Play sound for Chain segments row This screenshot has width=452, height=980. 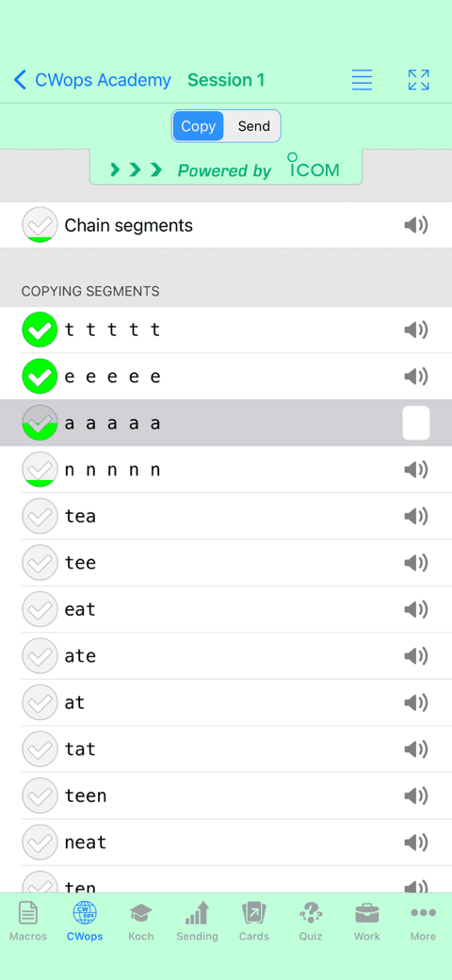coord(415,225)
